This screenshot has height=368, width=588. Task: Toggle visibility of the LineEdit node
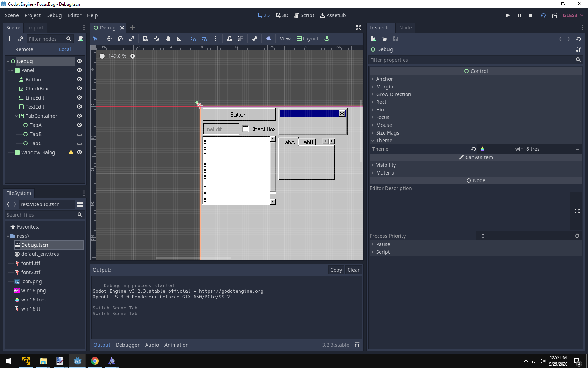(x=79, y=97)
